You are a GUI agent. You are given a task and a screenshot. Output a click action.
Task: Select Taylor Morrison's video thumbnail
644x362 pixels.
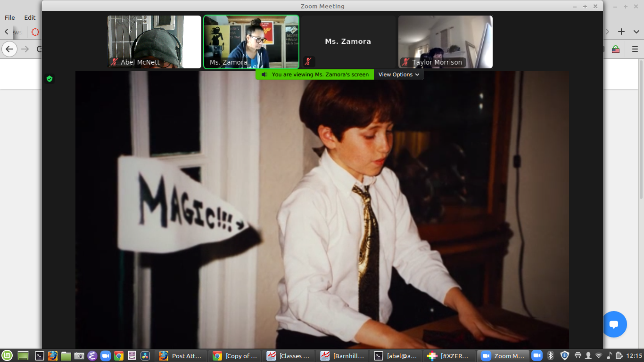click(446, 42)
